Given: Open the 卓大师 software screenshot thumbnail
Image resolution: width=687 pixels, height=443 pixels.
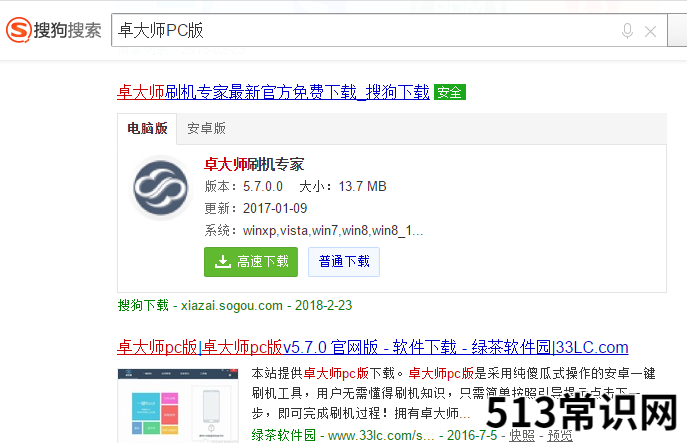Looking at the screenshot, I should [x=178, y=406].
